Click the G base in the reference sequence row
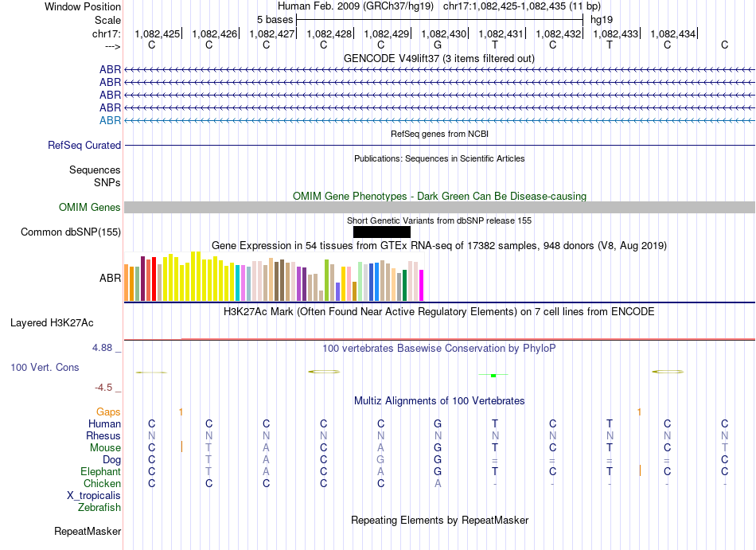756x550 pixels. point(438,45)
